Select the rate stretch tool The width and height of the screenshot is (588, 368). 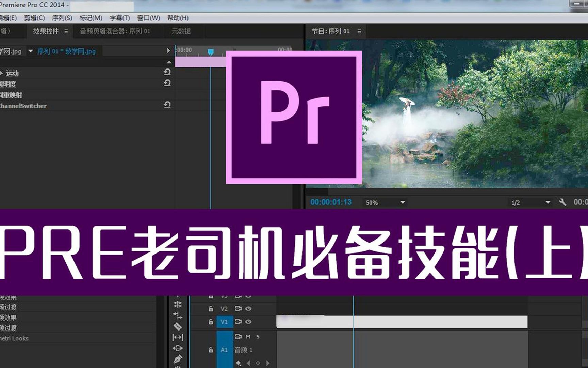[x=178, y=316]
